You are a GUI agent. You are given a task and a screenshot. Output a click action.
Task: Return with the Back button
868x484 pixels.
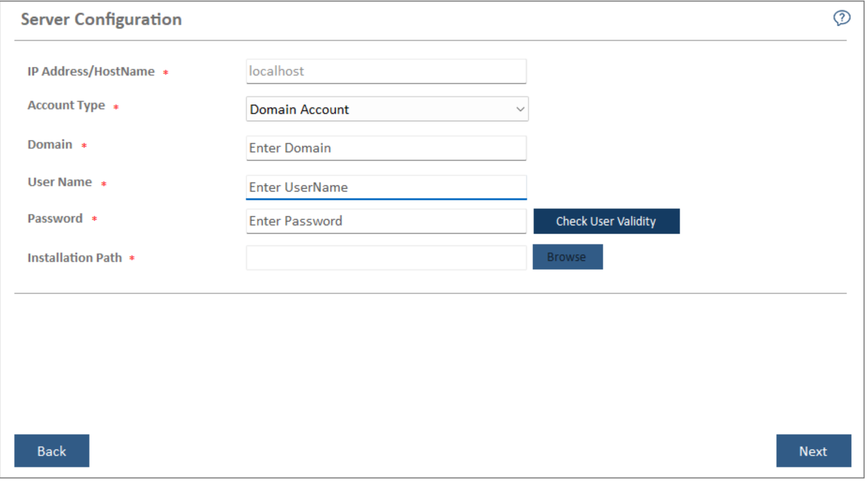(x=52, y=451)
